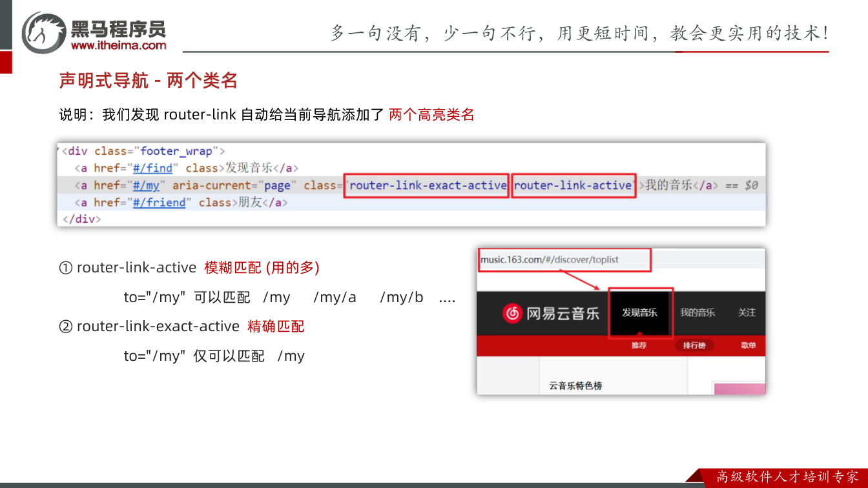Click the text 模糊匹配 (用的多)
Screen dimensions: 868x488
pos(262,267)
